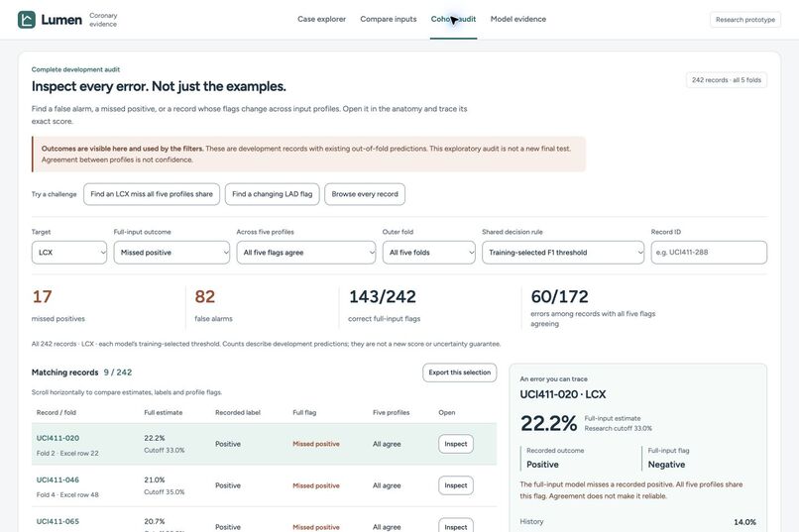
Task: Click 'Fold 2 · Excel row 22' text
Action: click(x=67, y=453)
